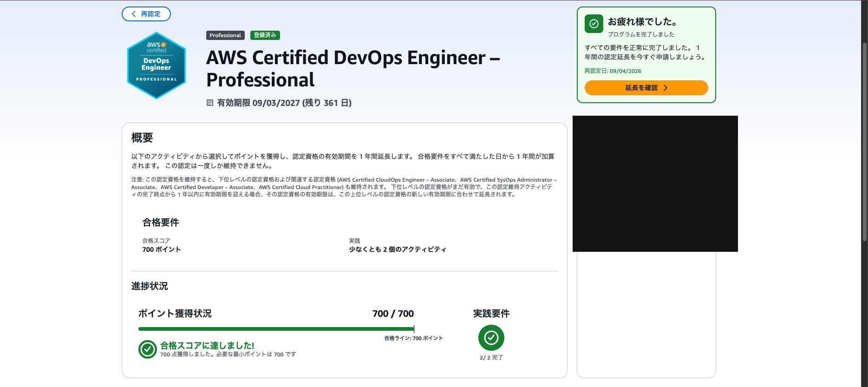Click the 概要 section heading
This screenshot has width=868, height=387.
tap(142, 138)
